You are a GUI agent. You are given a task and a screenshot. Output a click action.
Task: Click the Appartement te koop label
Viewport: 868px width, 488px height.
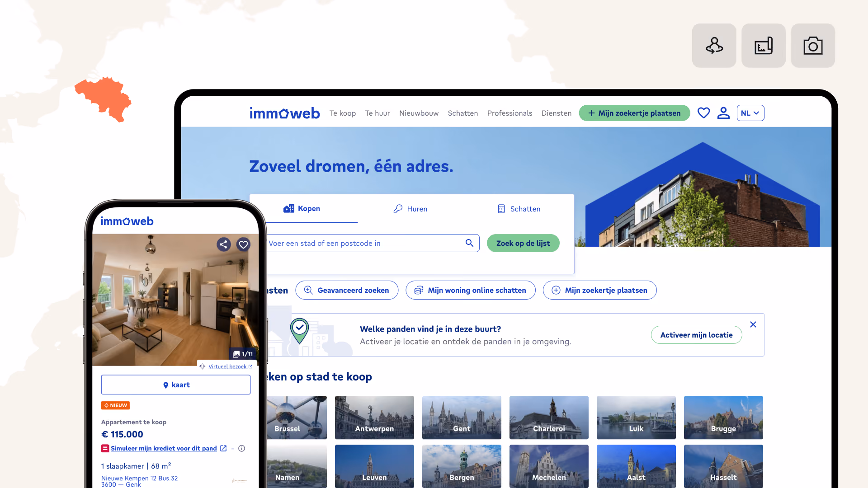134,422
